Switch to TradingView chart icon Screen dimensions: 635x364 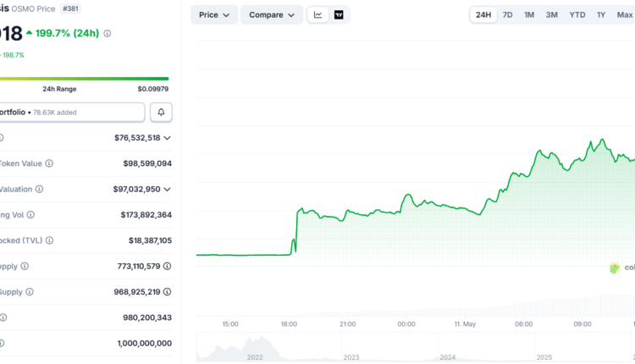pyautogui.click(x=339, y=15)
